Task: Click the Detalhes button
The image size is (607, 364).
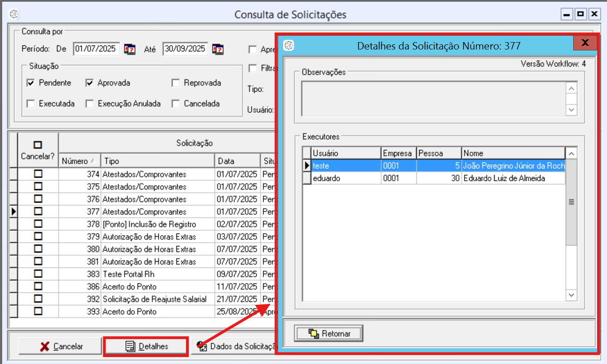Action: (x=146, y=346)
